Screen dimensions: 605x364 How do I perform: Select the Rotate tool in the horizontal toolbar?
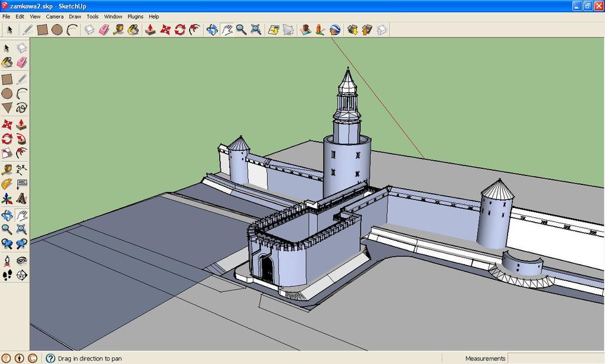pyautogui.click(x=180, y=30)
